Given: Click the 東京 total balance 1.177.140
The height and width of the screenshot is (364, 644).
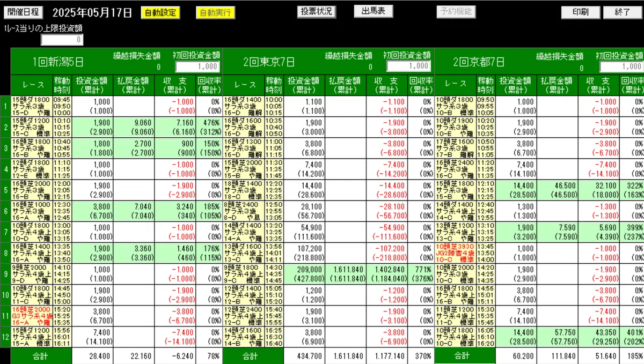Looking at the screenshot, I should [386, 355].
